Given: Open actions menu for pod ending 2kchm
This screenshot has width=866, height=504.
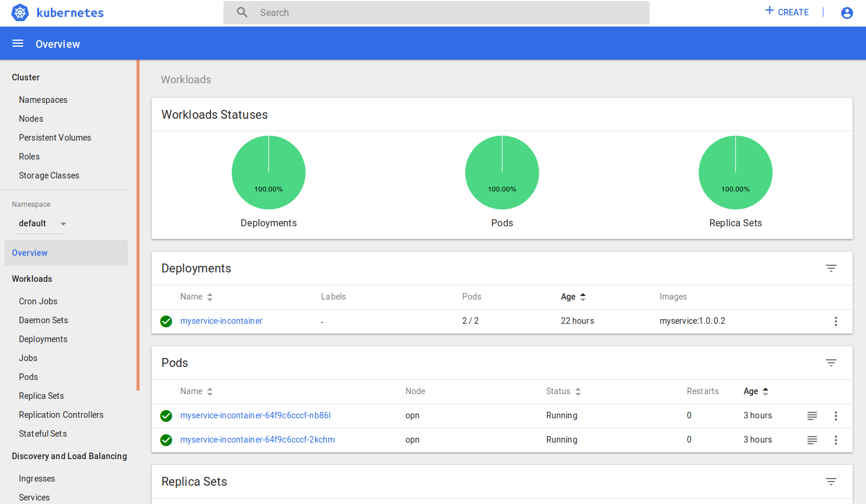Looking at the screenshot, I should point(836,440).
